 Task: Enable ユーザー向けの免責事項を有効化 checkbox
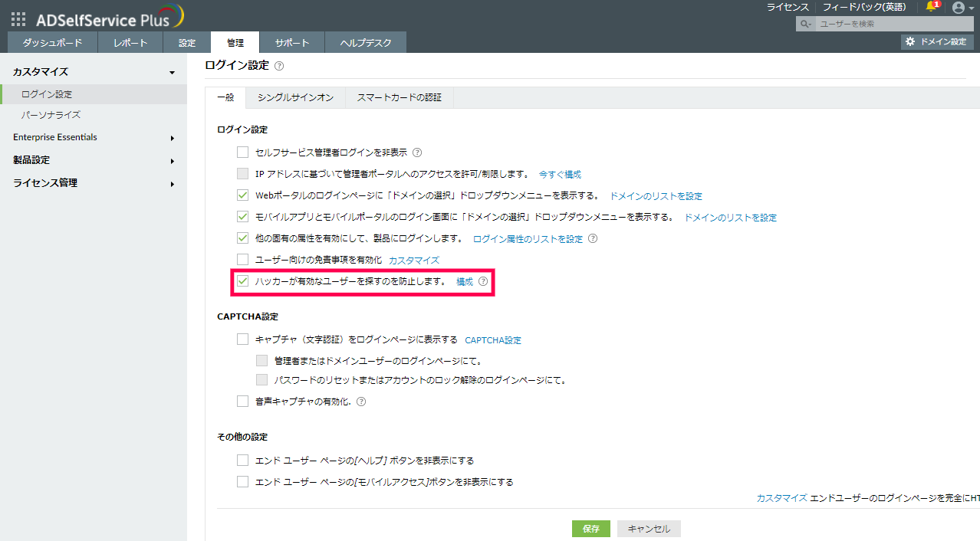click(x=243, y=260)
